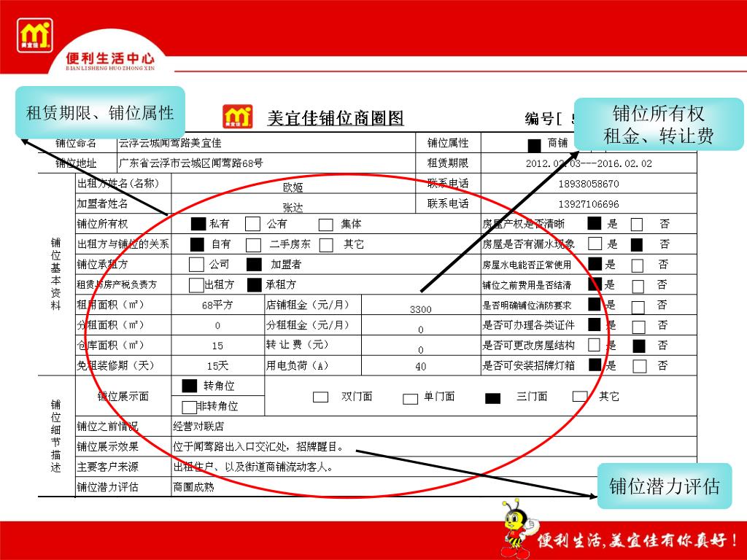The width and height of the screenshot is (747, 560).
Task: Click the callout box 铺位潜力评估
Action: pyautogui.click(x=665, y=486)
